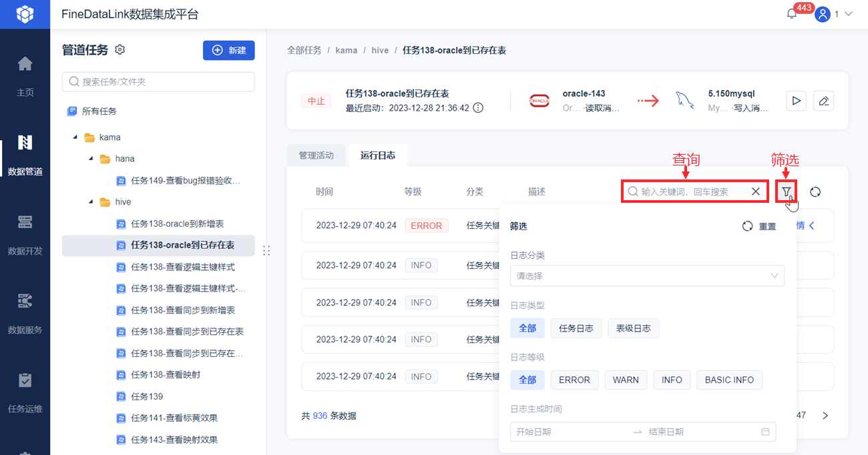Open the 日志分类 请选择 dropdown
Screen dimensions: 868x455
[647, 276]
